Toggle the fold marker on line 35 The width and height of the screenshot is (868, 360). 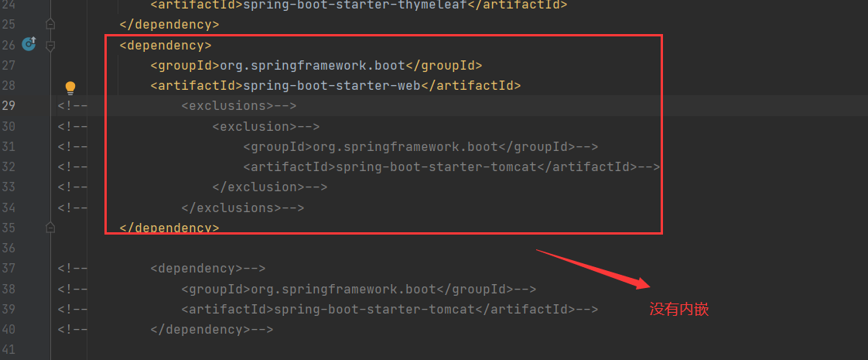pos(50,227)
